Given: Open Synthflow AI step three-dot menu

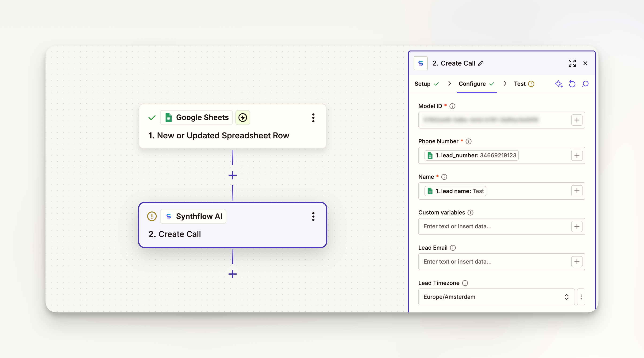Looking at the screenshot, I should 313,217.
